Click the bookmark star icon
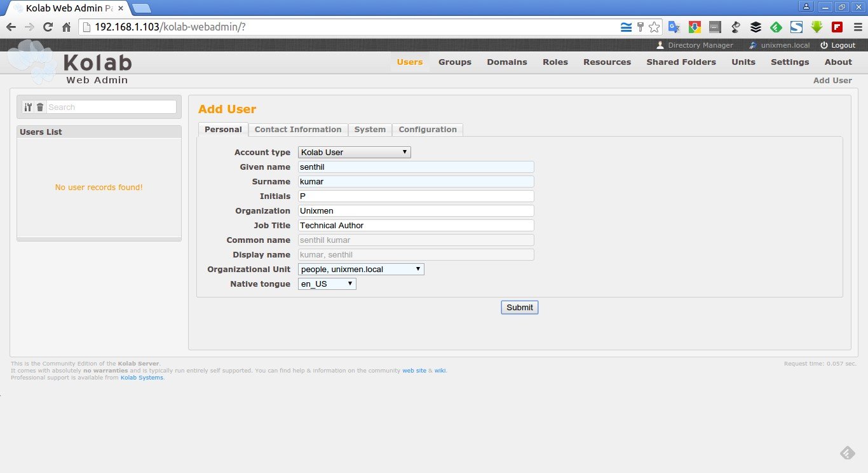This screenshot has height=473, width=868. click(x=654, y=27)
